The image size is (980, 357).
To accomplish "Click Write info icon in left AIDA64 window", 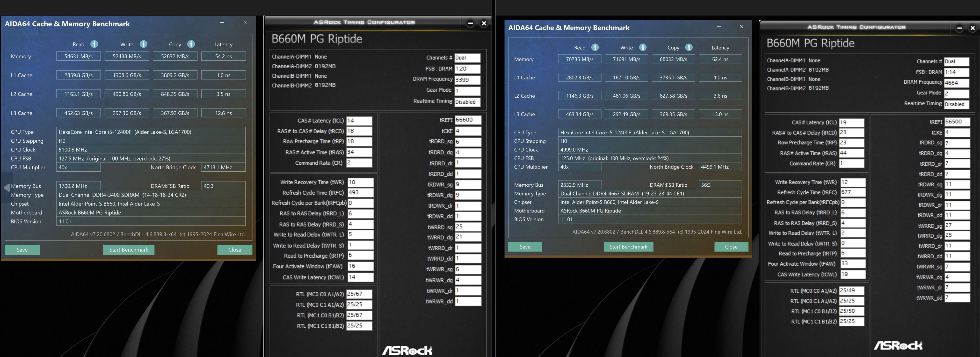I will (x=143, y=44).
